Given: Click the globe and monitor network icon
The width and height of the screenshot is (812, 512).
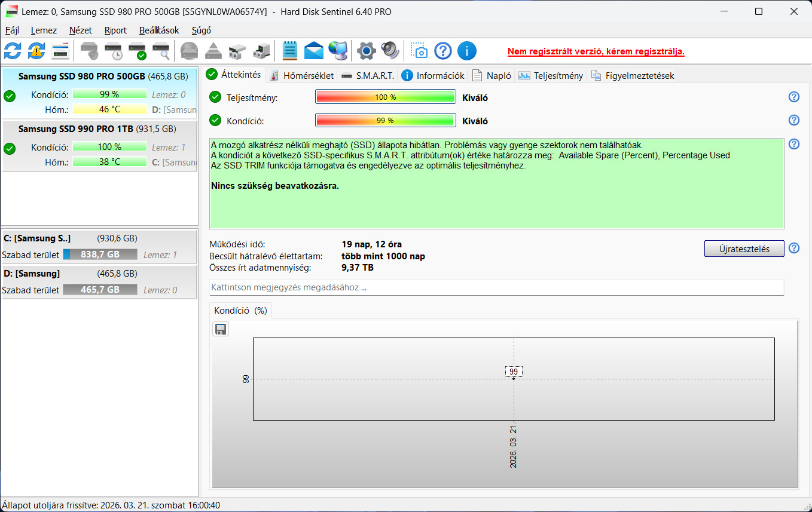Looking at the screenshot, I should [337, 51].
